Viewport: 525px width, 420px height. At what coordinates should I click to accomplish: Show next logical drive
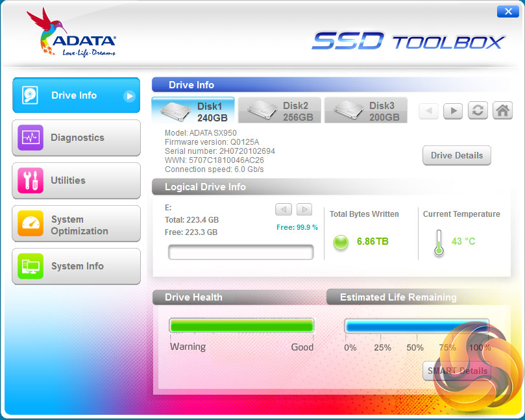pyautogui.click(x=304, y=209)
